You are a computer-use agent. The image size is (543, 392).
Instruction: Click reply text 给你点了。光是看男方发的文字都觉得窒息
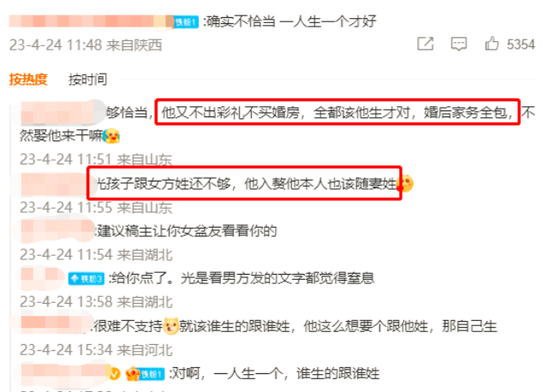tap(242, 278)
